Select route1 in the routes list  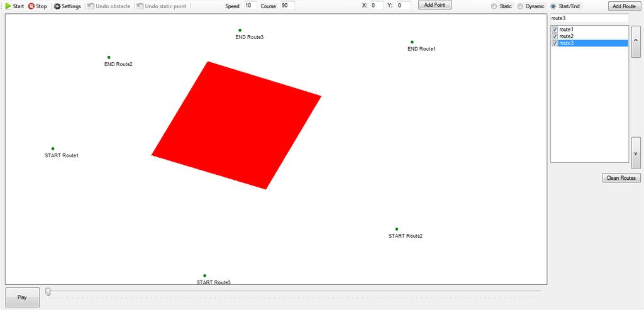click(567, 30)
